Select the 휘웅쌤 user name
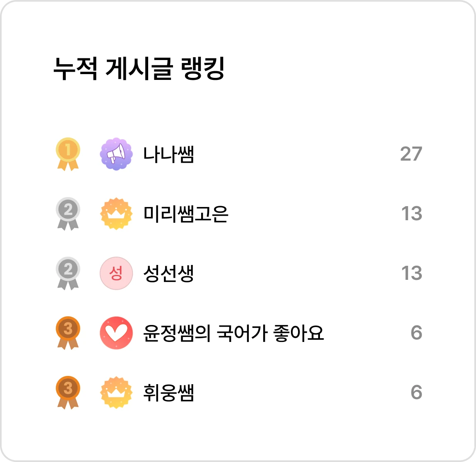The image size is (476, 462). point(168,393)
